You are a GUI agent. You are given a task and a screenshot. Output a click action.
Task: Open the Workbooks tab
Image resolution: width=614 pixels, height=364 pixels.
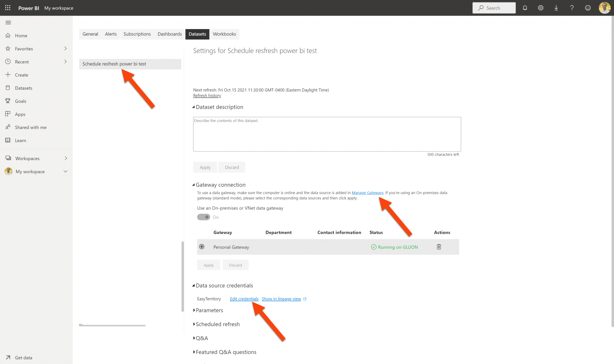(224, 34)
